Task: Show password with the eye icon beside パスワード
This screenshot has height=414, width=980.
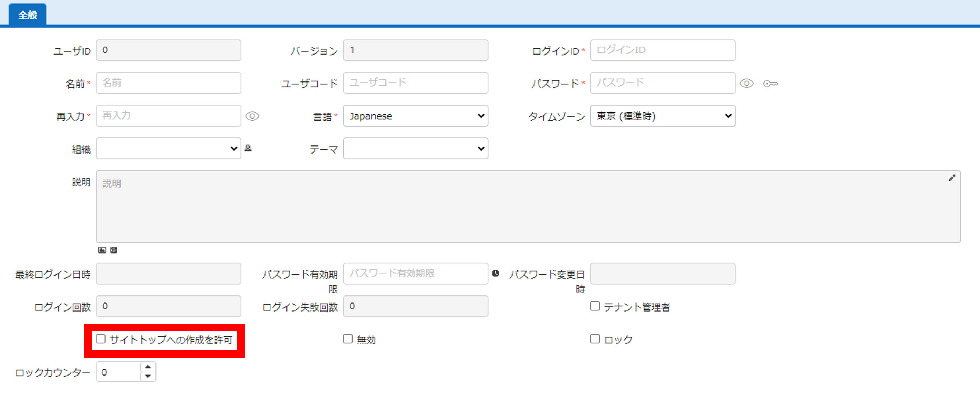Action: 746,83
